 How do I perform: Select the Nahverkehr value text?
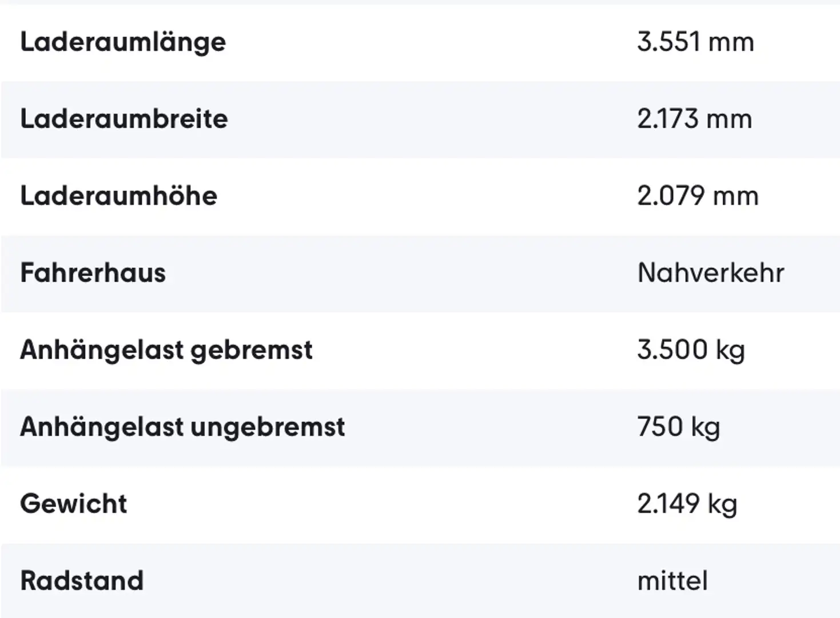711,273
